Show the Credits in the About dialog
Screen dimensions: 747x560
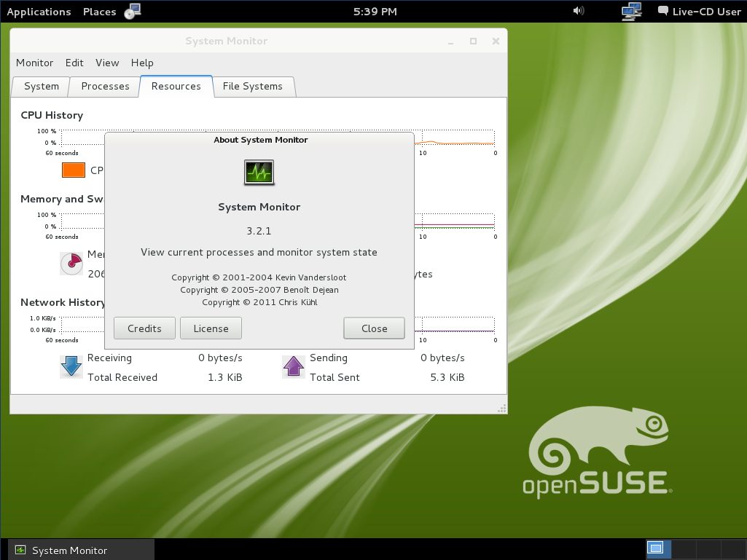tap(144, 328)
